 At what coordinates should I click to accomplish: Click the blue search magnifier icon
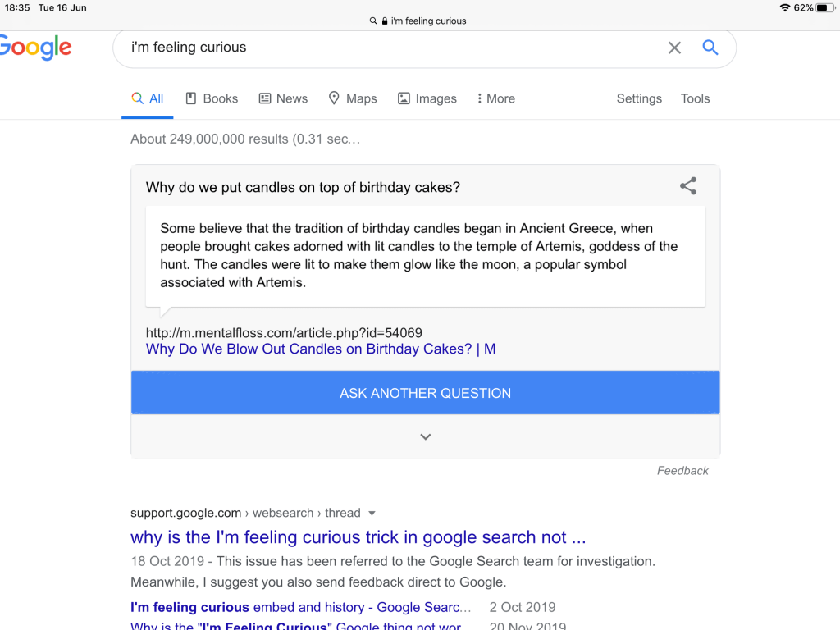tap(710, 48)
